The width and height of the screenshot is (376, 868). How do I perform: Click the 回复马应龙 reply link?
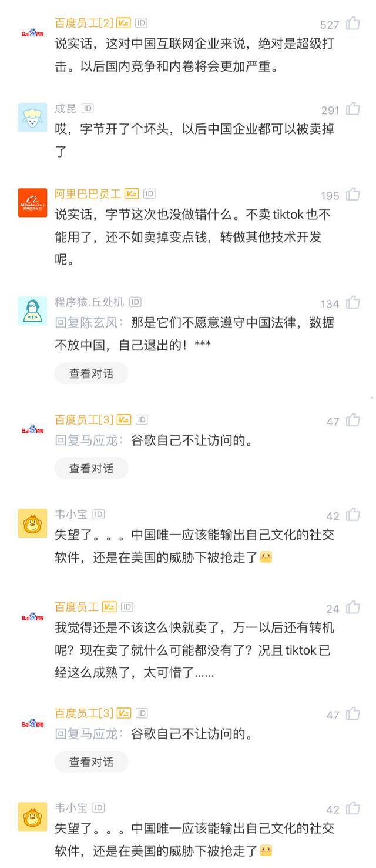(86, 440)
